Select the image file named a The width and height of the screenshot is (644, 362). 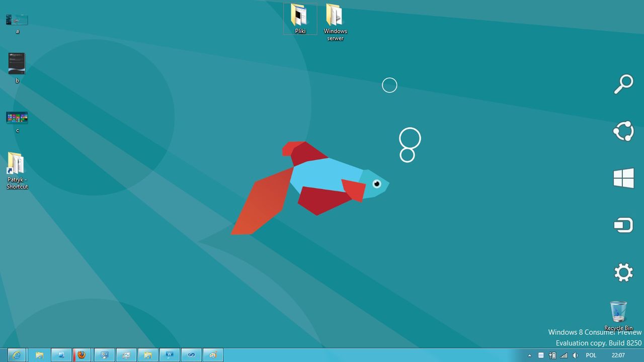(17, 24)
